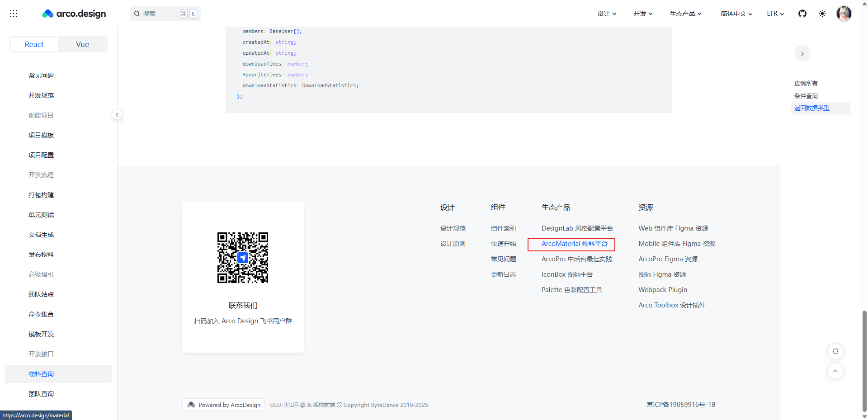Expand the 设计 dropdown menu
Image resolution: width=868 pixels, height=420 pixels.
tap(606, 14)
